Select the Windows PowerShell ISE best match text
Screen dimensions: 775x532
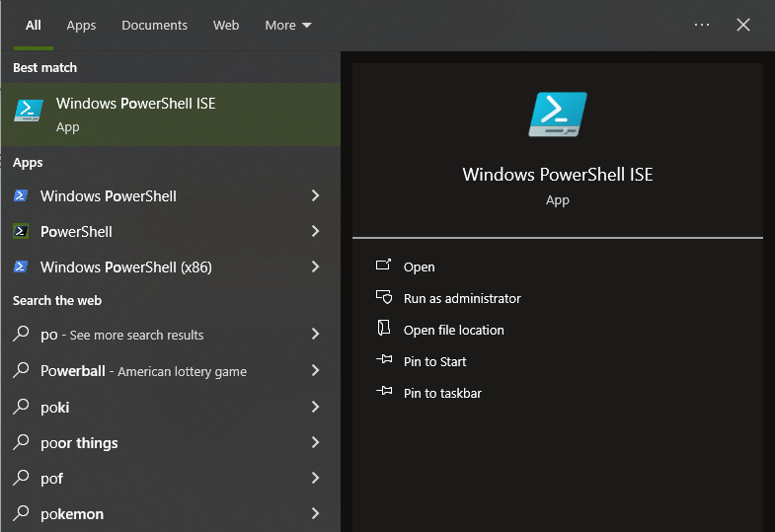pos(136,104)
